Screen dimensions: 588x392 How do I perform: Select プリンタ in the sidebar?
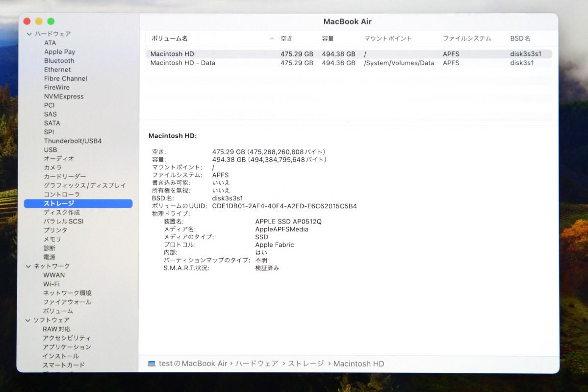55,230
